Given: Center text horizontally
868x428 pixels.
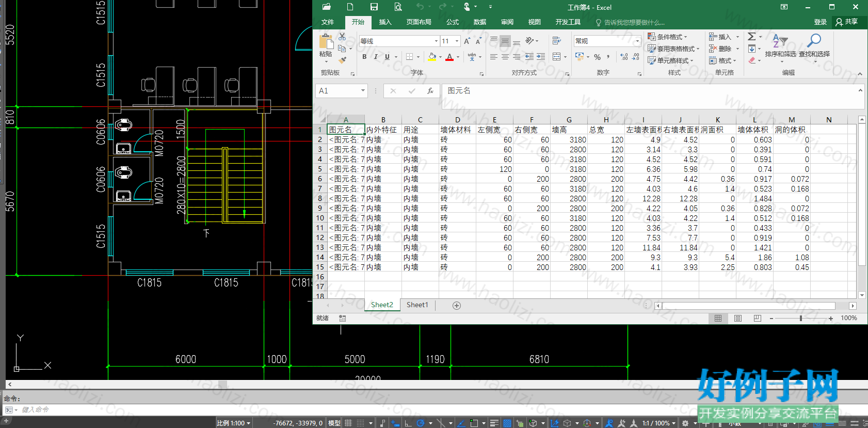Looking at the screenshot, I should coord(505,57).
